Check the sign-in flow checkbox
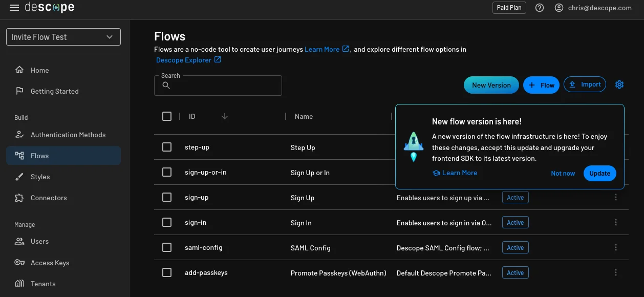 (167, 222)
